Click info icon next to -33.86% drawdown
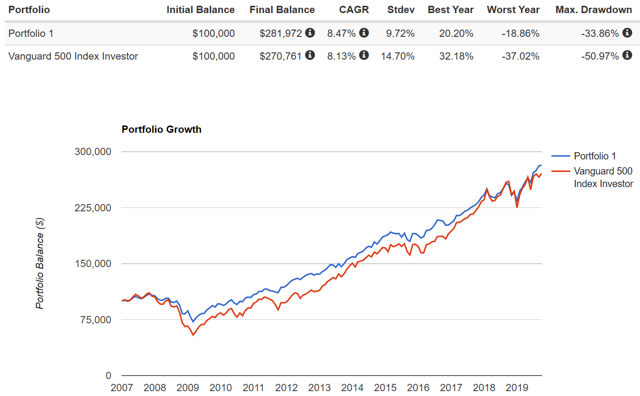The width and height of the screenshot is (640, 396). (x=627, y=33)
